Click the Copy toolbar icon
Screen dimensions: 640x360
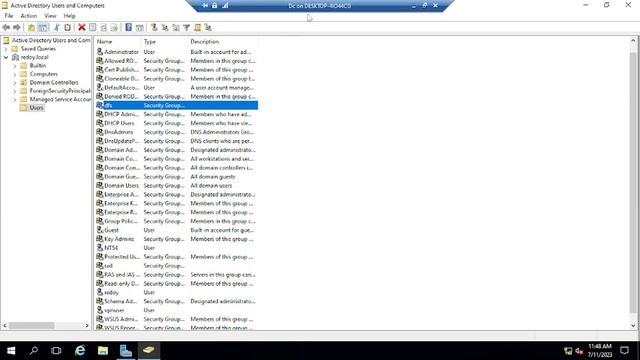point(67,27)
